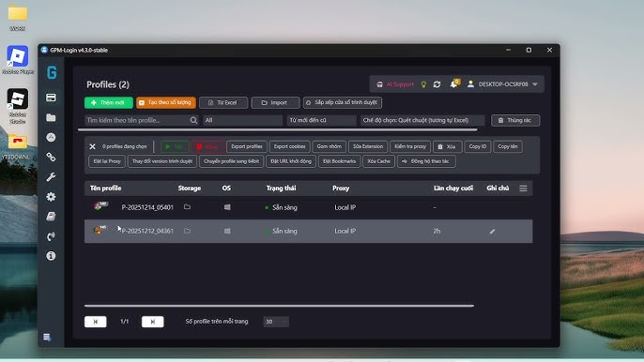Open the folder groups icon in sidebar

[x=51, y=118]
